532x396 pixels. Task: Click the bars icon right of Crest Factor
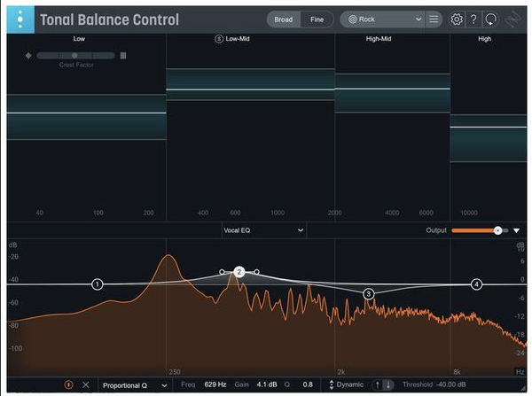tap(123, 55)
